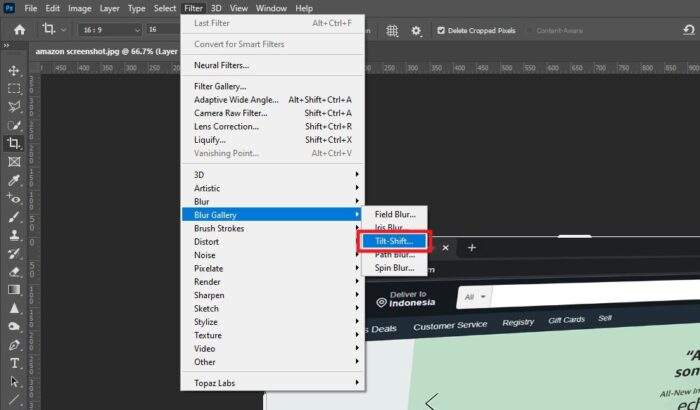
Task: Select the Horizontal Type tool
Action: click(14, 363)
